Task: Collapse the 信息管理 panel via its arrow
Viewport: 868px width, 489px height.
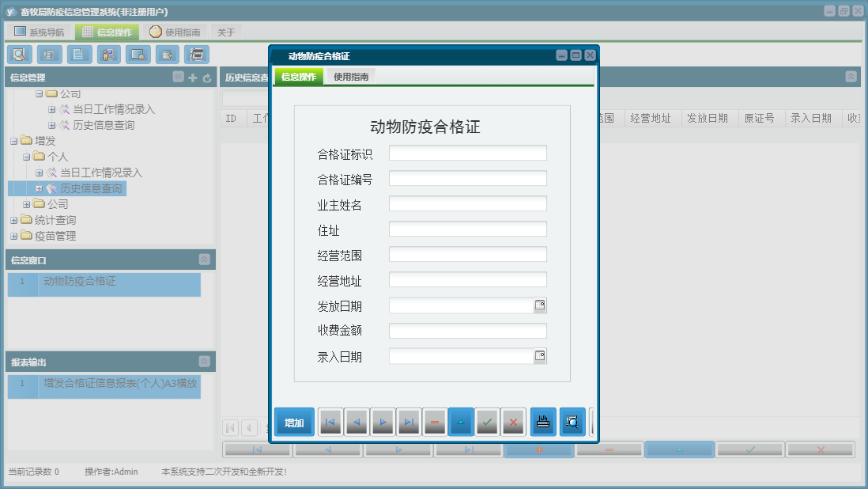Action: pos(178,77)
